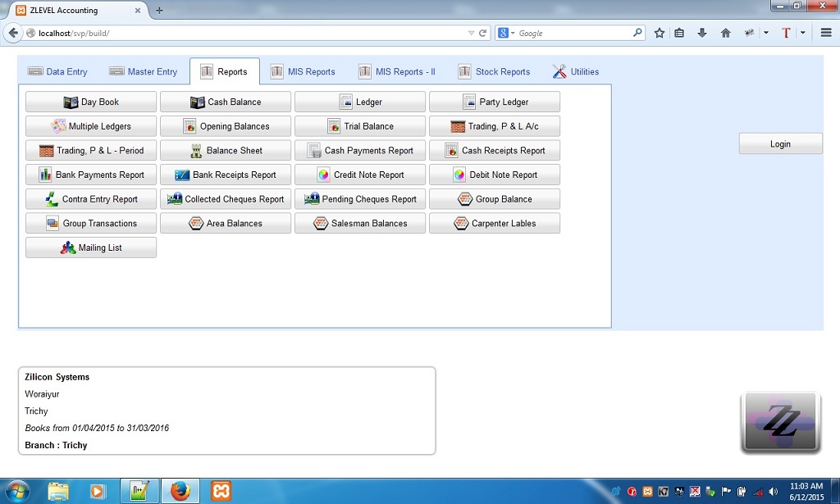Image resolution: width=840 pixels, height=504 pixels.
Task: Bookmark this page using the star icon
Action: 660,34
